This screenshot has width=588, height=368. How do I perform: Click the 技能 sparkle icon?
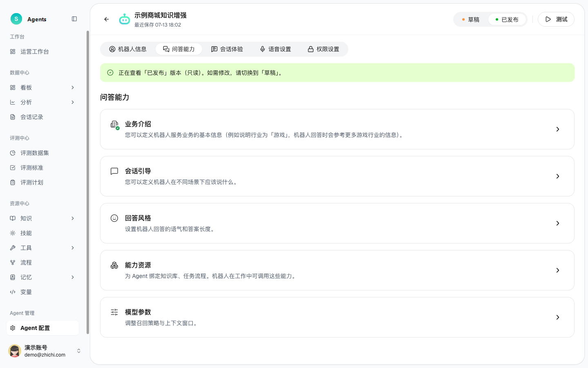(13, 233)
